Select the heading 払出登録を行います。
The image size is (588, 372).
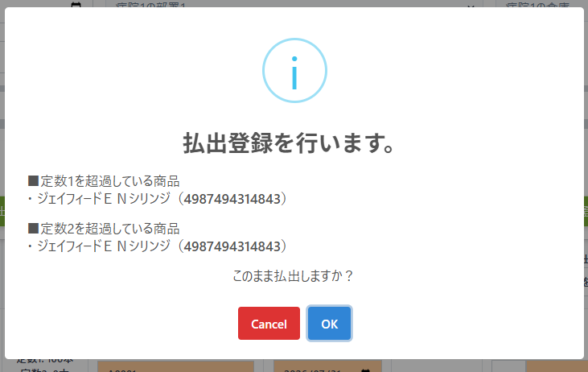point(289,143)
